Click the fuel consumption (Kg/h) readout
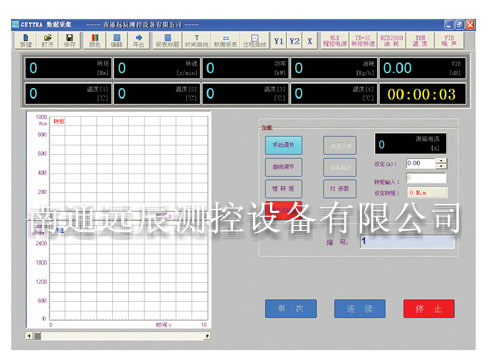The height and width of the screenshot is (362, 500). point(334,68)
